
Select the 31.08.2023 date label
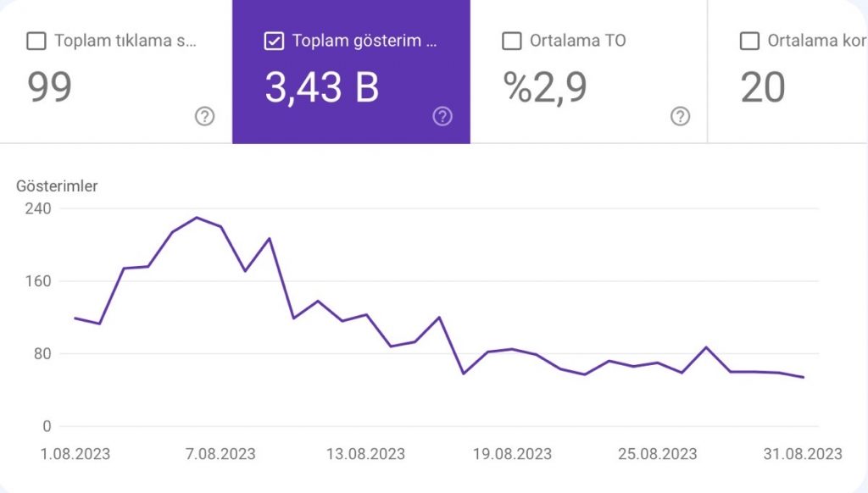click(x=802, y=454)
